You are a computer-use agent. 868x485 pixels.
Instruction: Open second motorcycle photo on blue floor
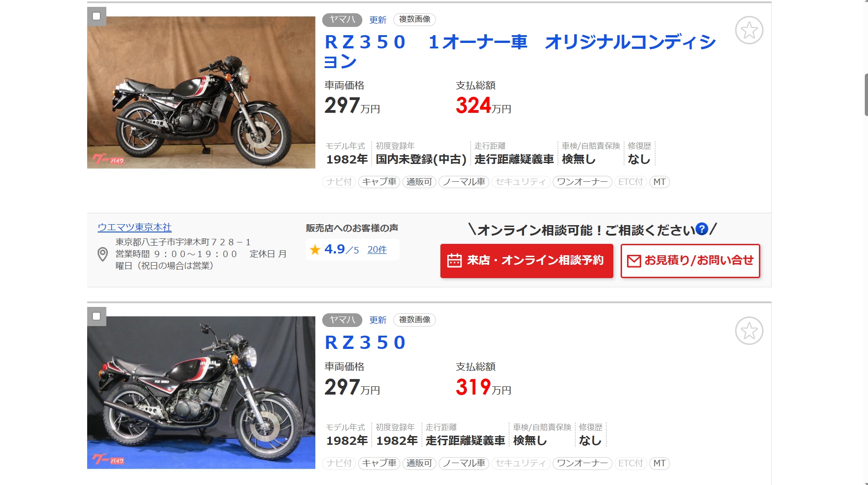tap(201, 392)
